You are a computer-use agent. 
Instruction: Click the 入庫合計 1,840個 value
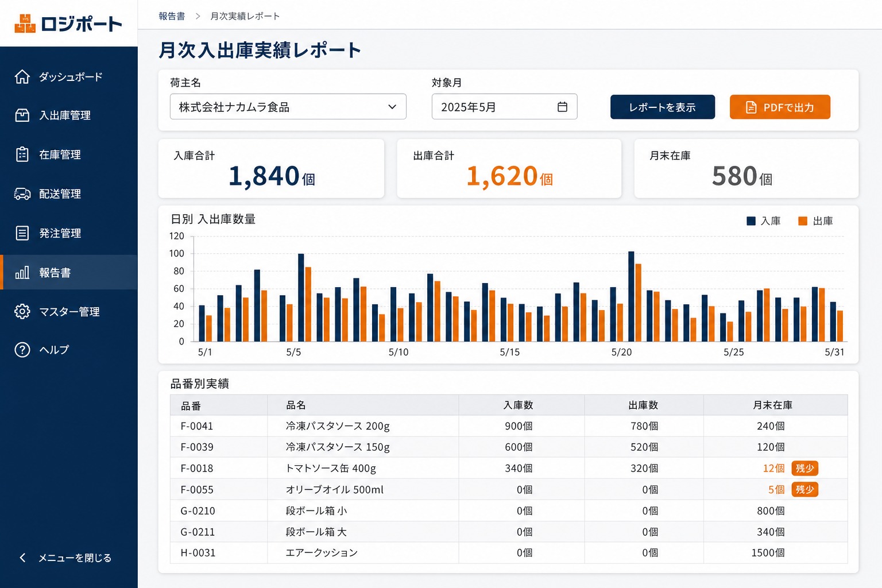coord(272,176)
